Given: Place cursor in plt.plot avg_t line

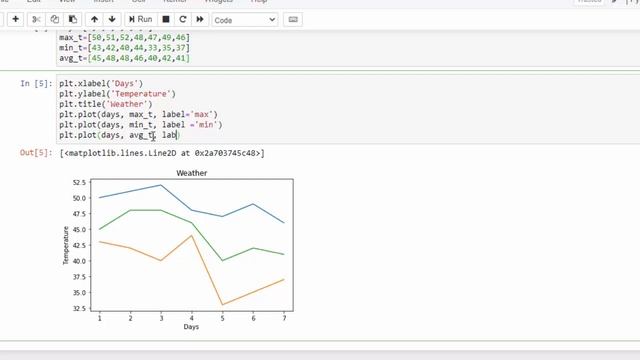Looking at the screenshot, I should tap(120, 135).
